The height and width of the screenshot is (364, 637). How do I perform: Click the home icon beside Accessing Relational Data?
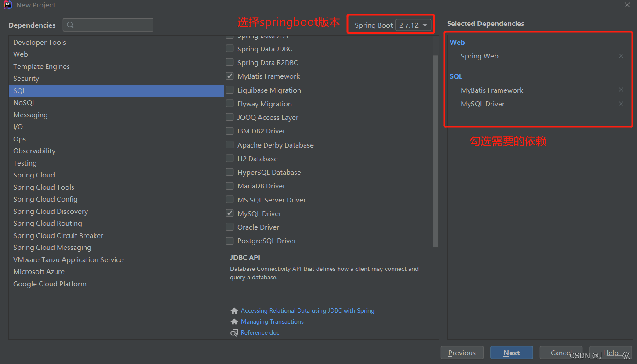(234, 311)
